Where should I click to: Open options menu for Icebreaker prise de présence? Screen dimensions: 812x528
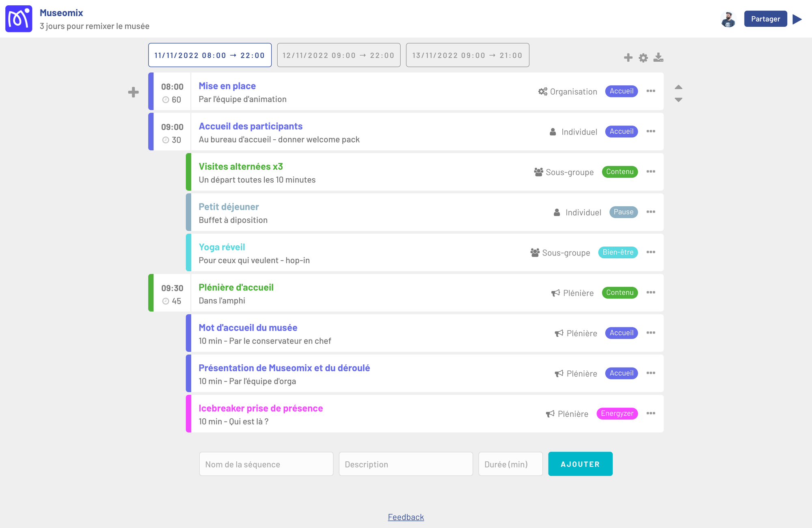click(651, 413)
